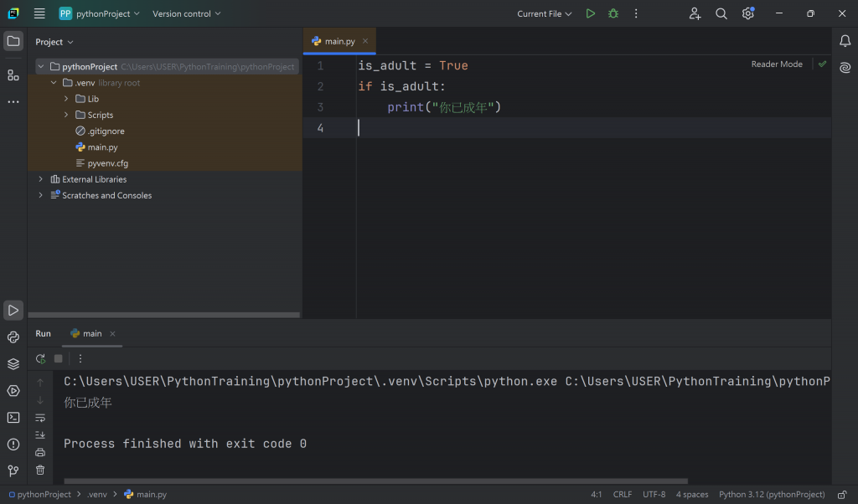
Task: Place the cursor on editor line 4
Action: tap(567, 128)
